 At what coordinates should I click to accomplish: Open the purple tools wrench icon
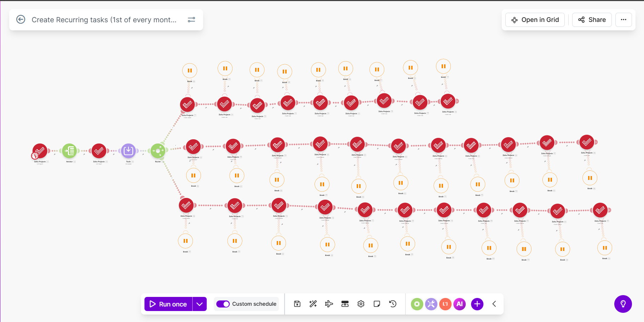[x=431, y=304]
